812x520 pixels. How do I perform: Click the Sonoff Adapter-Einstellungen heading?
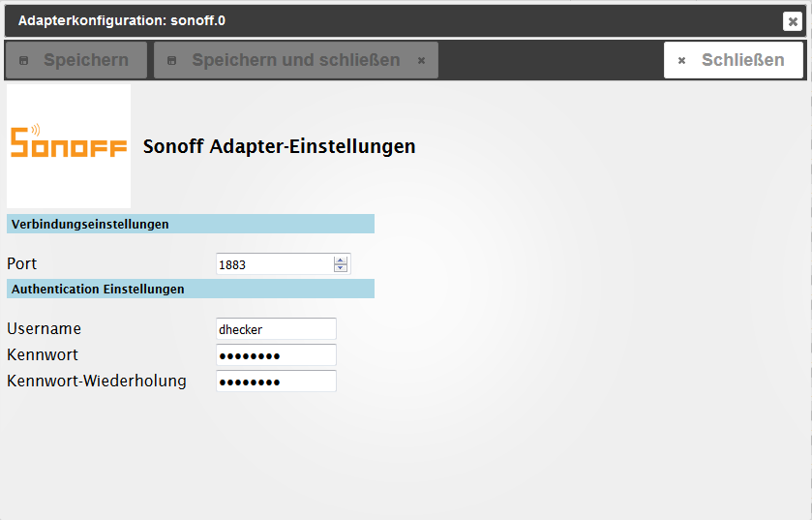click(x=279, y=146)
